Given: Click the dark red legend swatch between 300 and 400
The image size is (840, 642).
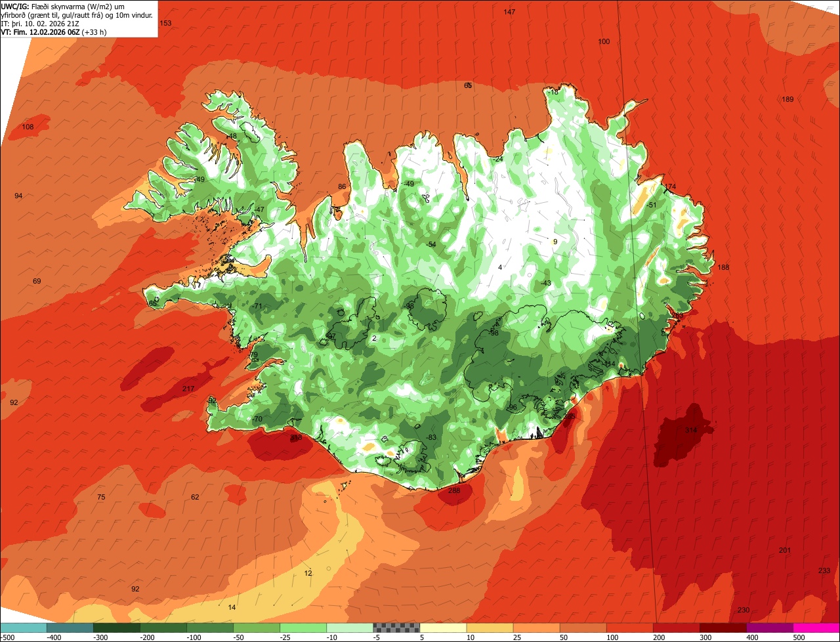Looking at the screenshot, I should pos(723,628).
